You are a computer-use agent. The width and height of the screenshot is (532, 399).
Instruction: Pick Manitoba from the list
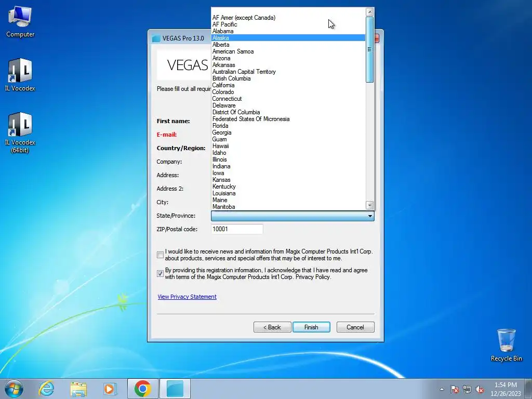[288, 207]
